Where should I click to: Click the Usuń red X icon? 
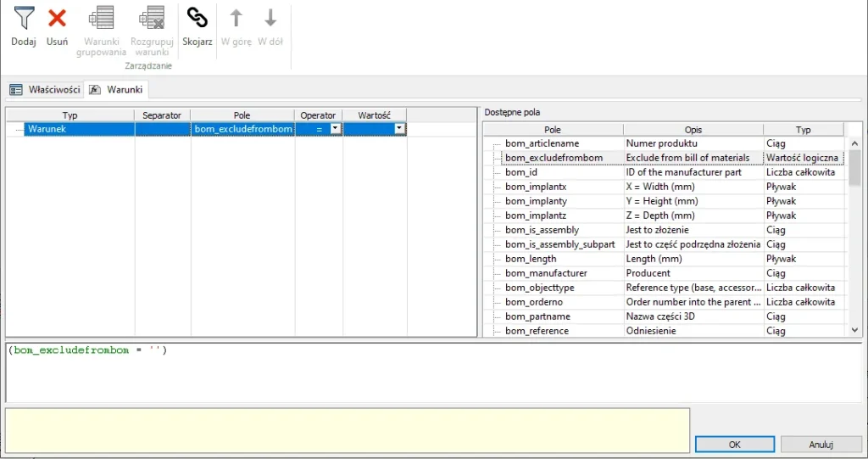pos(57,18)
